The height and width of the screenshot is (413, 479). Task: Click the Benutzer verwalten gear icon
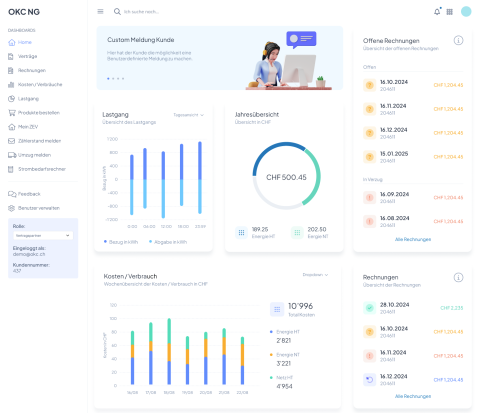(12, 208)
